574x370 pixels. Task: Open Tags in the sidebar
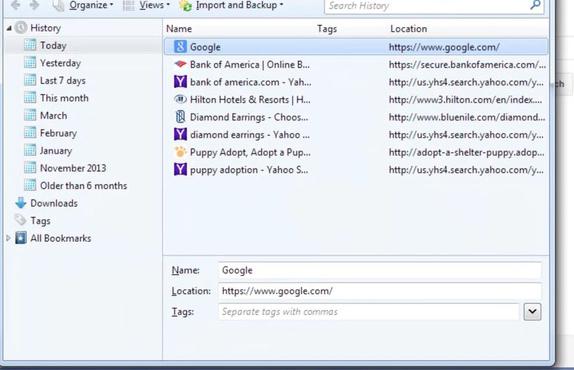pyautogui.click(x=40, y=221)
